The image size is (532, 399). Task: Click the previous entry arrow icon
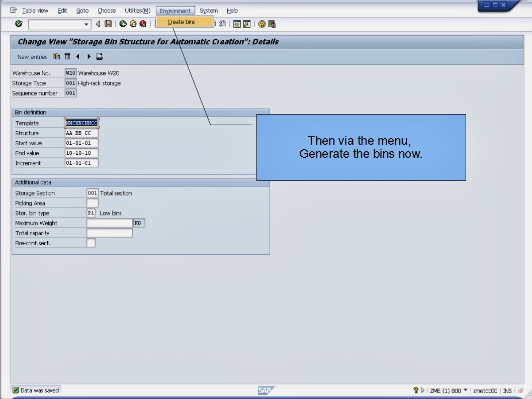(78, 56)
